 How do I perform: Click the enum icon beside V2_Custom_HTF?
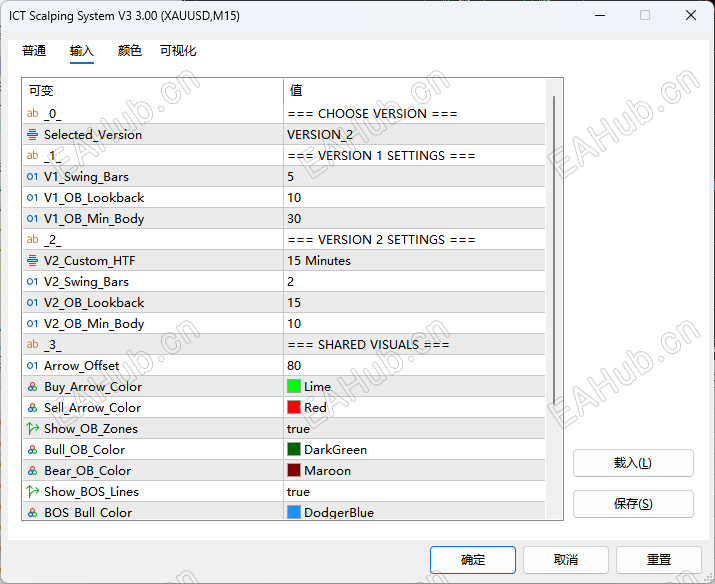[32, 260]
